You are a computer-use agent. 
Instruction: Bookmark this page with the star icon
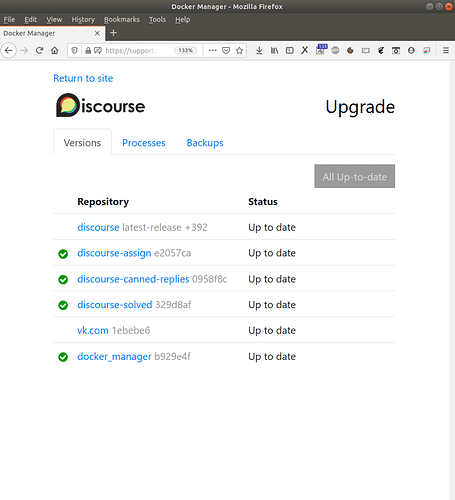[x=239, y=51]
